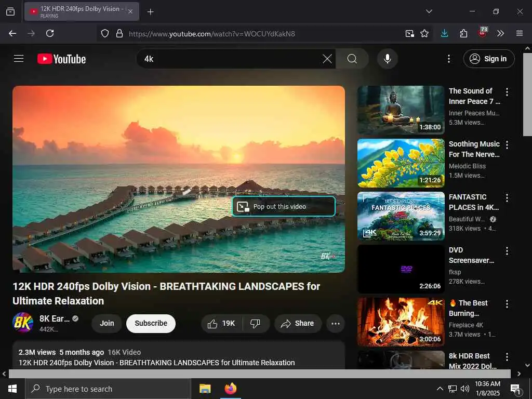Open options for DVD Screensaver video
Screen dimensions: 532x399
pos(507,251)
